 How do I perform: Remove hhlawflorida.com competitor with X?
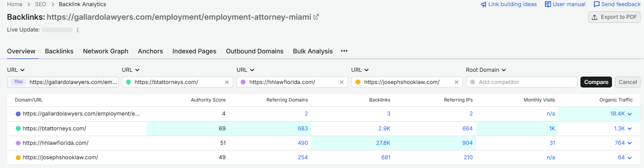[342, 82]
